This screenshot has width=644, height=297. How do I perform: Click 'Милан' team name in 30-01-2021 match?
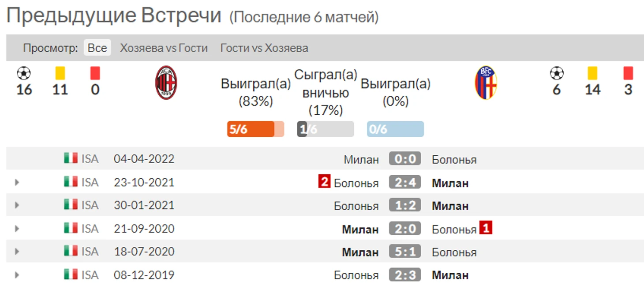pos(450,206)
